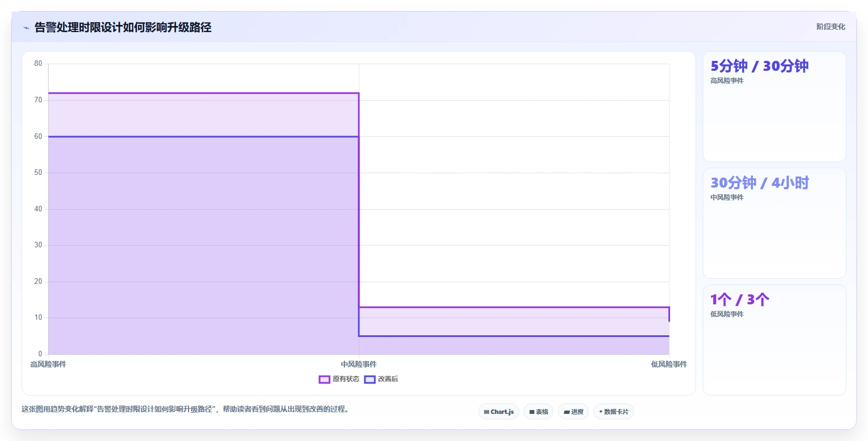Toggle the 改善后 legend entry
Screen dimensions: 868x441
point(381,379)
